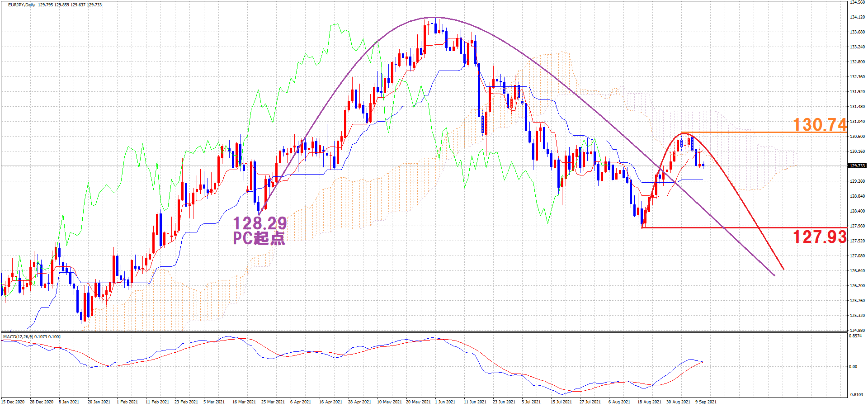Click the top of the red arc
Image resolution: width=868 pixels, height=407 pixels.
684,133
